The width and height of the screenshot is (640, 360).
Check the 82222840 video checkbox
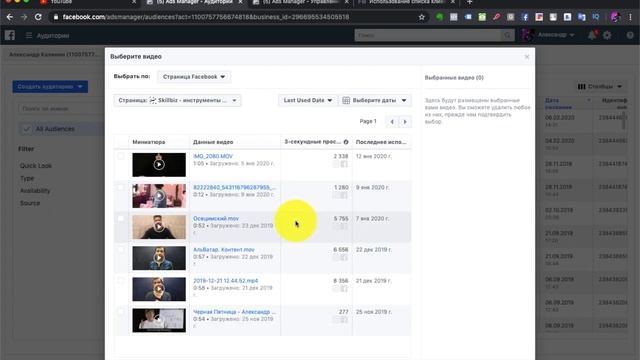121,187
